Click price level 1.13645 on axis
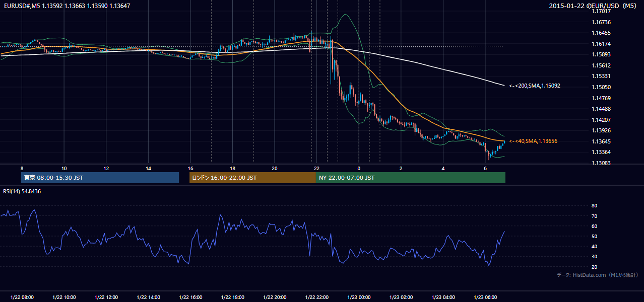Screen dimensions: 644x302 coord(601,141)
